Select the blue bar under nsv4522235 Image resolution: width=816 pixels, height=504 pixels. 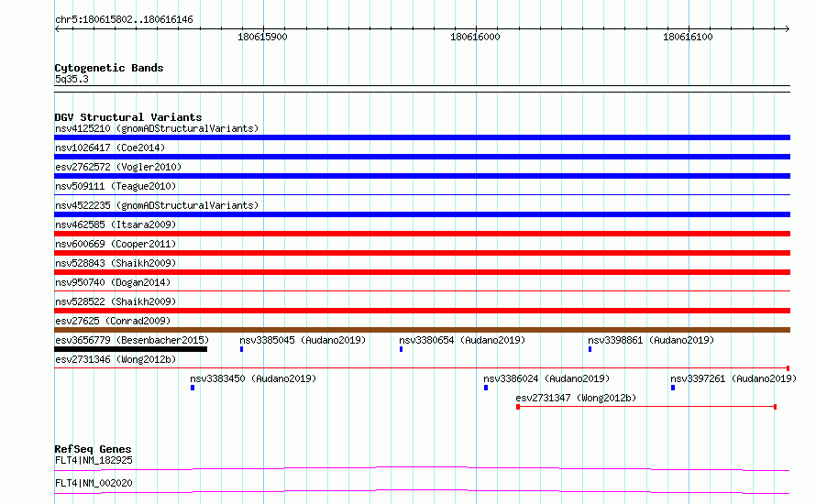[422, 214]
